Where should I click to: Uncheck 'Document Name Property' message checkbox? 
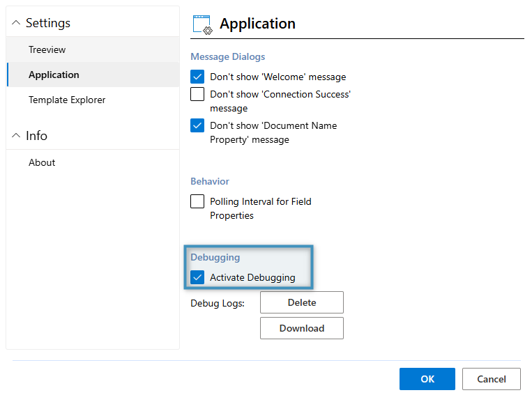[x=197, y=125]
